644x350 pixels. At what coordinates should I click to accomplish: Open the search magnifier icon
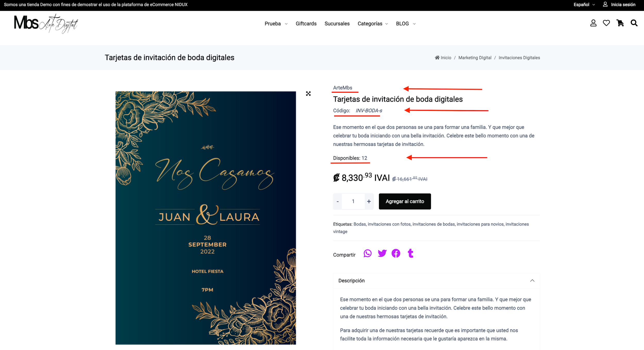(634, 23)
